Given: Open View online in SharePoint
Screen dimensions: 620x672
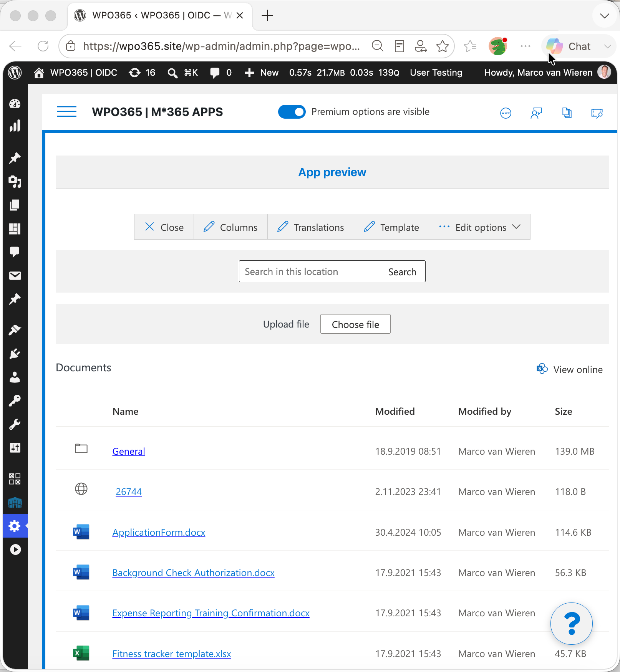Looking at the screenshot, I should point(570,369).
